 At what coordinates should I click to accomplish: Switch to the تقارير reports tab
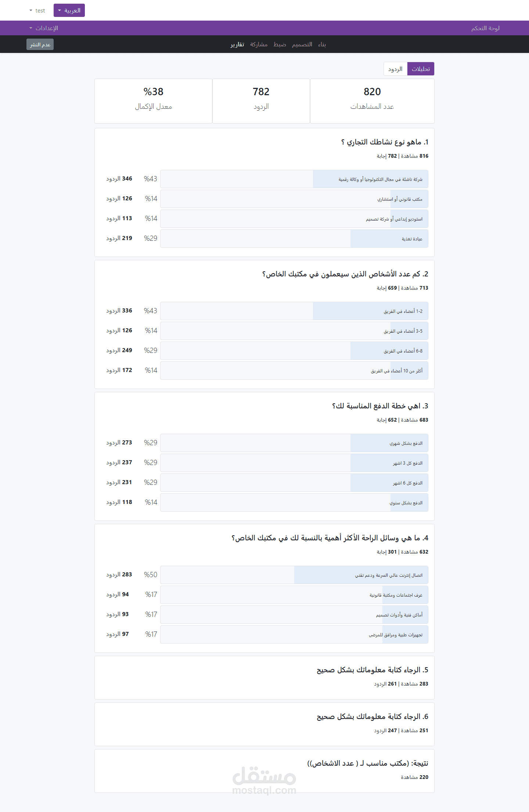(x=237, y=44)
